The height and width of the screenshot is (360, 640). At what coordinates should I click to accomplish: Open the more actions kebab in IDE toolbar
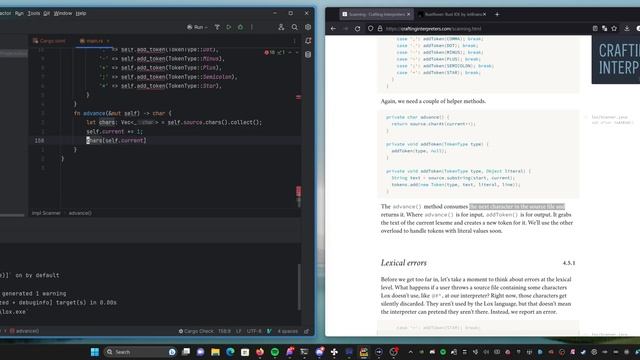click(252, 27)
